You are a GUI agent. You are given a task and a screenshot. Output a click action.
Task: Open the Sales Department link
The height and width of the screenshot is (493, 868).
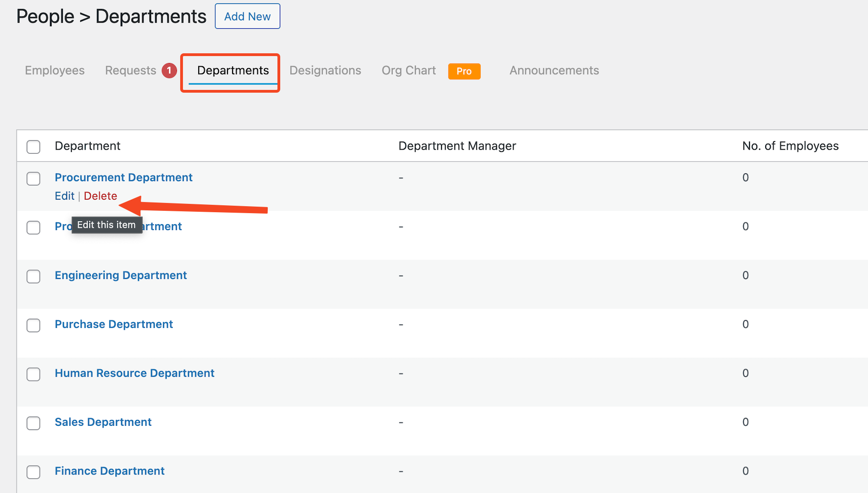click(x=103, y=422)
